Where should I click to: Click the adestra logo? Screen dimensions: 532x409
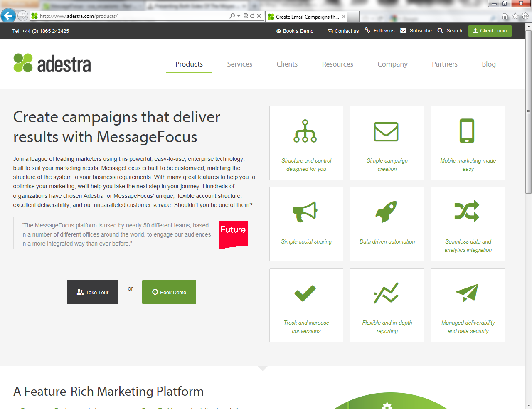pos(52,64)
